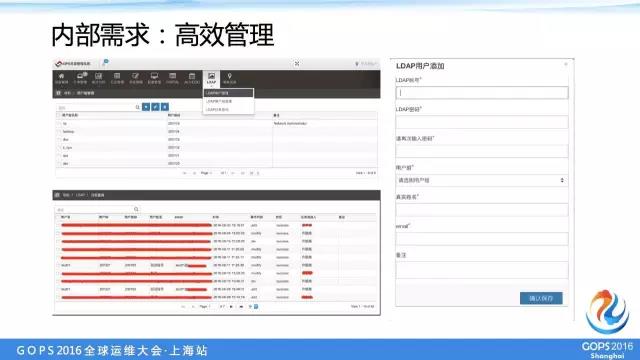Click the LDAP密码 input field

click(x=482, y=122)
